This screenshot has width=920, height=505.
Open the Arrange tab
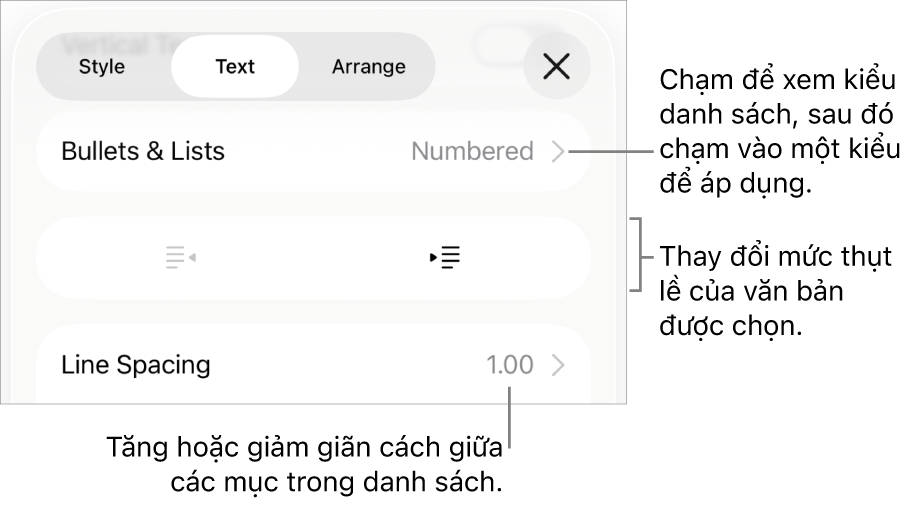tap(368, 67)
